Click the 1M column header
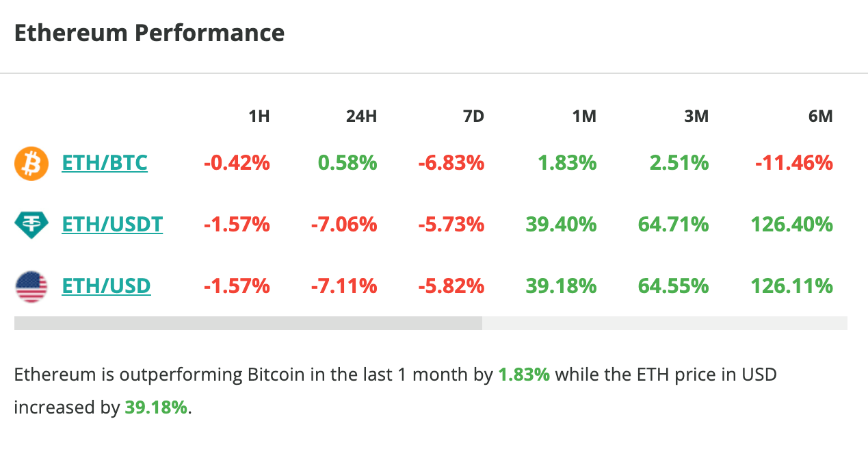Screen dimensions: 868x456 point(584,116)
